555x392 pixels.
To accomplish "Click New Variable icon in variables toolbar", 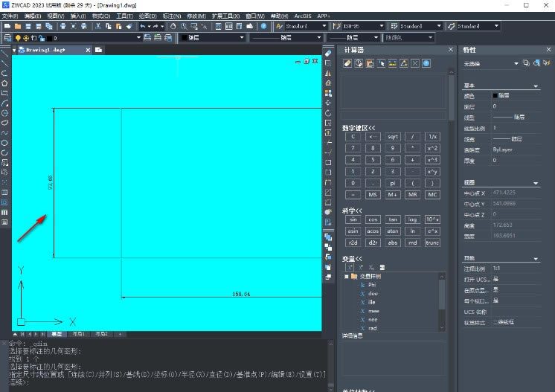I will tap(350, 268).
